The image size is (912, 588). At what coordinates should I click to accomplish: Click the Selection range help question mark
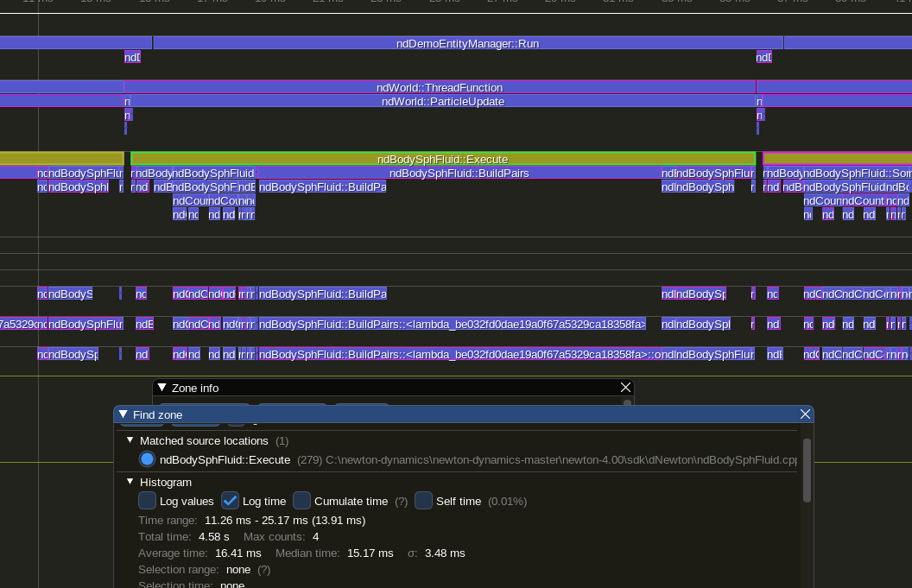pos(263,570)
